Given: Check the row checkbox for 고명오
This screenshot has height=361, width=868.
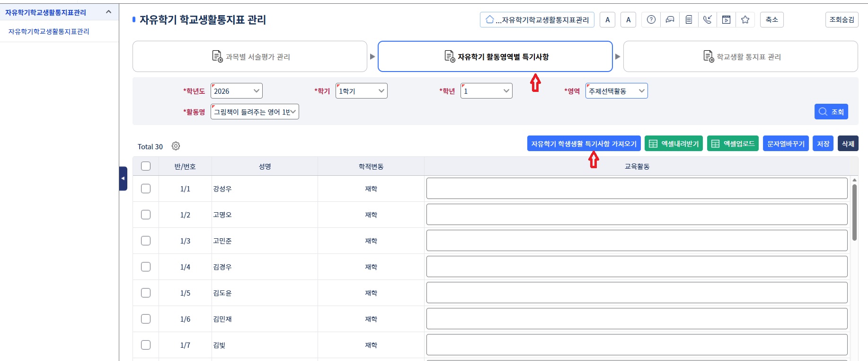Looking at the screenshot, I should [x=146, y=215].
